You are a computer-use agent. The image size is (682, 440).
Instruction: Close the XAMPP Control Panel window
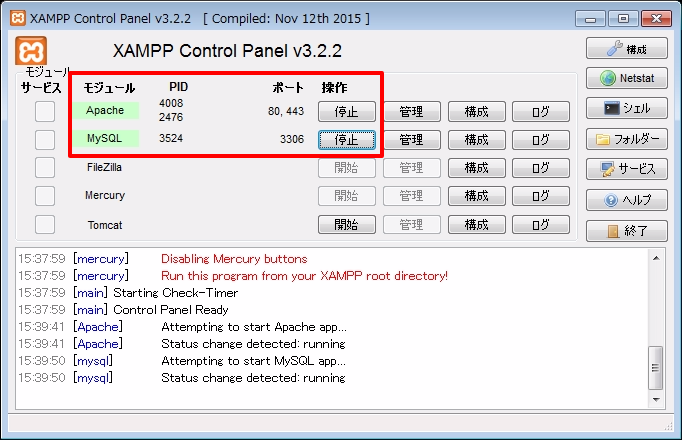[656, 19]
